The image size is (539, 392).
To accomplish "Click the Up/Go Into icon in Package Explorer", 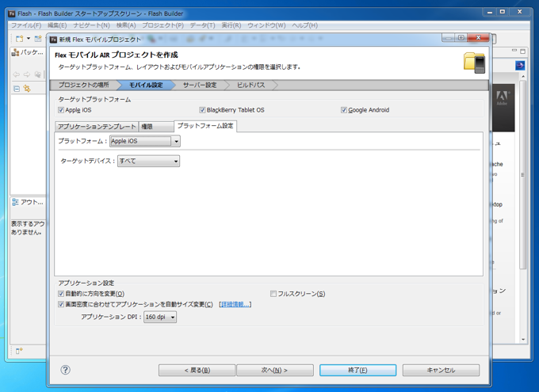I will click(x=38, y=74).
